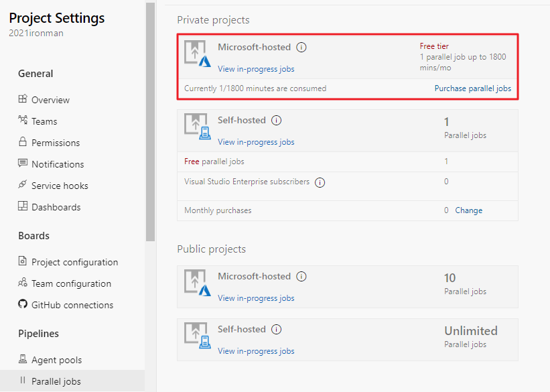
Task: Click info icon beside private Microsoft-hosted
Action: click(x=301, y=48)
